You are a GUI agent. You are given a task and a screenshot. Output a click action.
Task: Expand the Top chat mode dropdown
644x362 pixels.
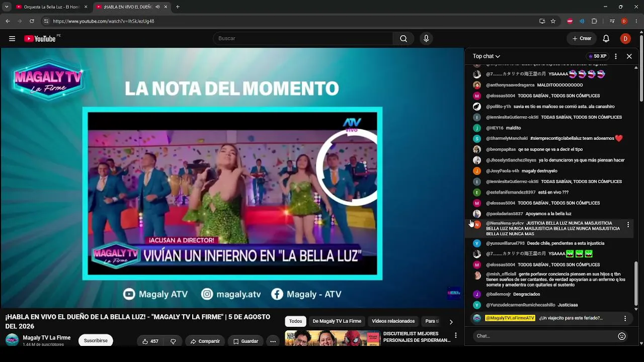click(x=486, y=56)
